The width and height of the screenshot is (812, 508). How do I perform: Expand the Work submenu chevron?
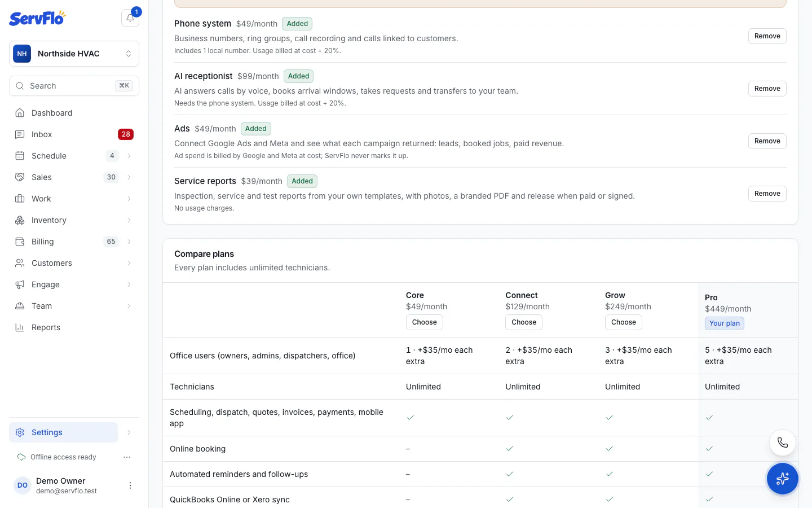[x=129, y=199]
